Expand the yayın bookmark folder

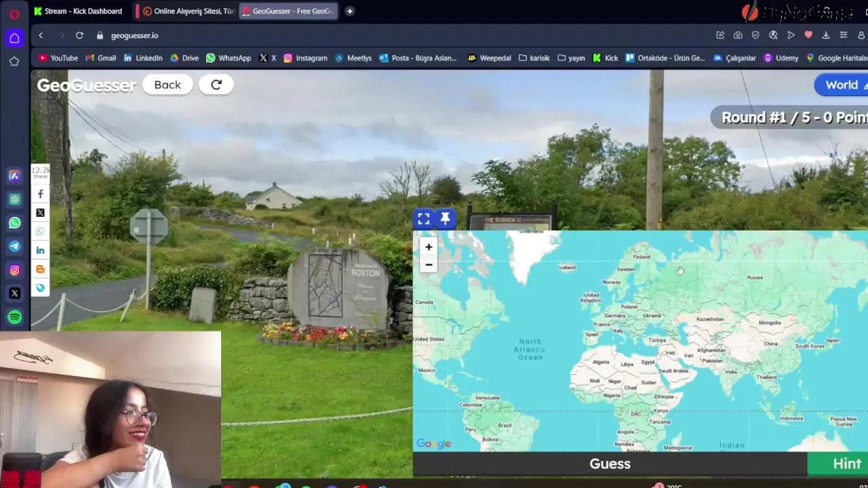point(571,58)
